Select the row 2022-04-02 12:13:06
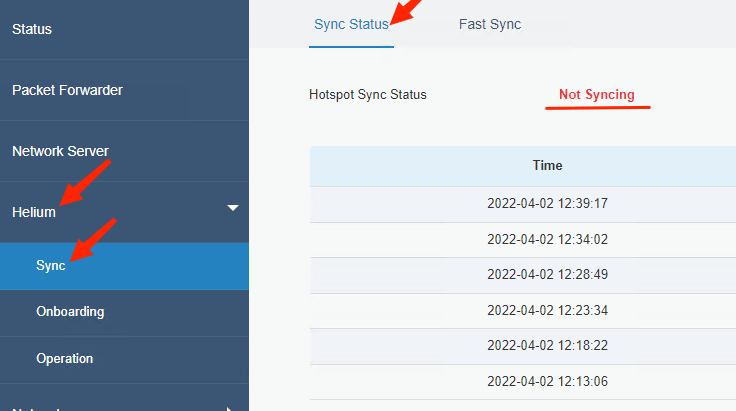This screenshot has width=736, height=411. click(x=523, y=382)
